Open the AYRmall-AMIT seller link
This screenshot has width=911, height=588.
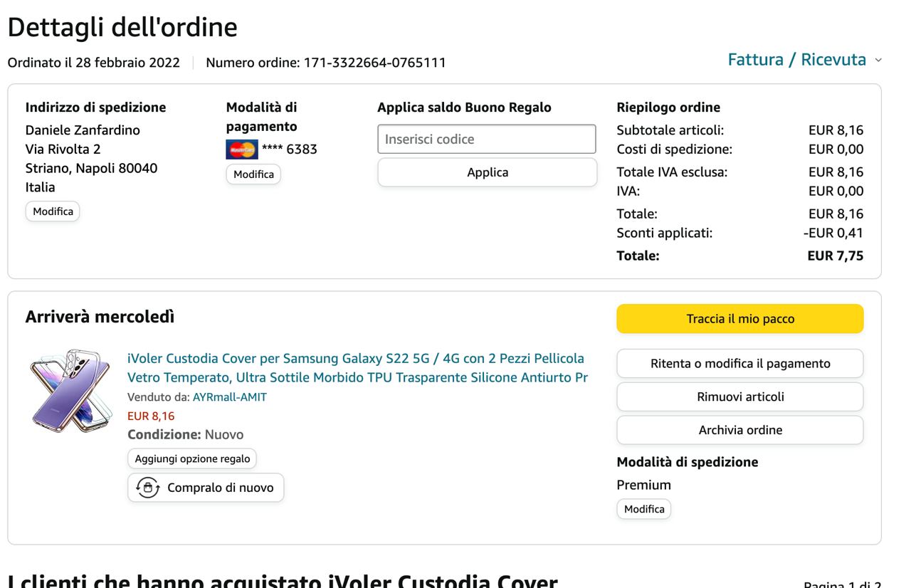(230, 397)
